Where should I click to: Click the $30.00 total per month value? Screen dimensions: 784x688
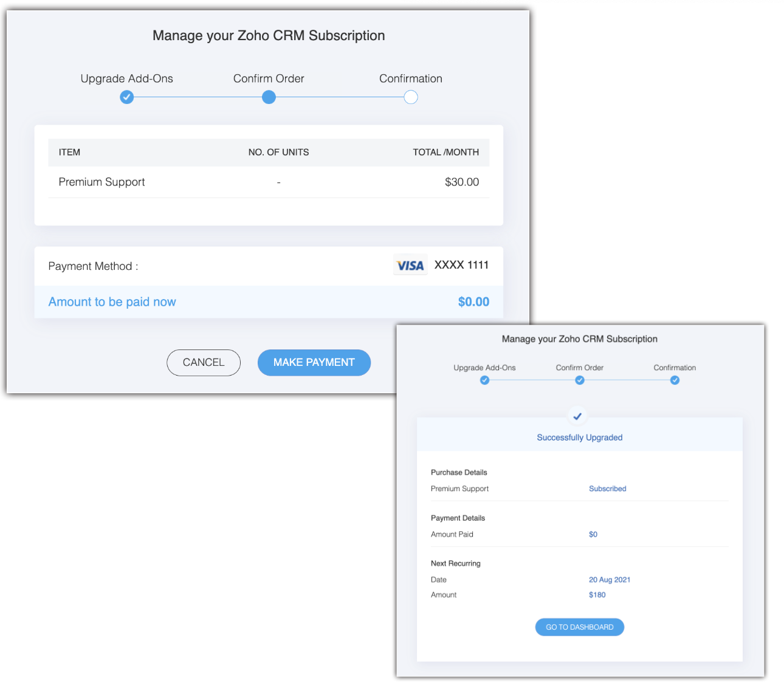click(x=462, y=182)
